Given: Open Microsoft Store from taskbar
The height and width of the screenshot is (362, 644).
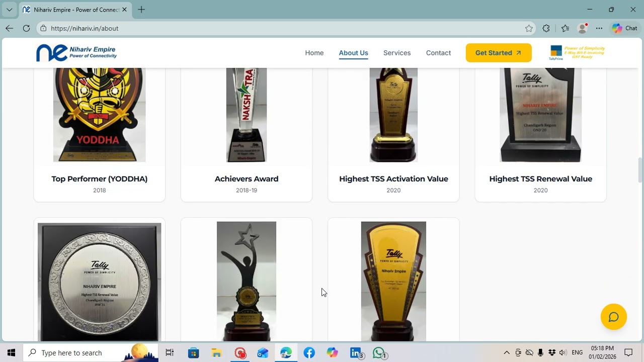Looking at the screenshot, I should point(193,353).
